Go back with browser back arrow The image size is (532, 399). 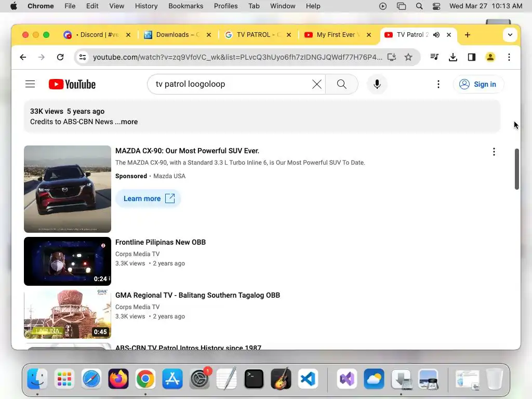tap(23, 57)
